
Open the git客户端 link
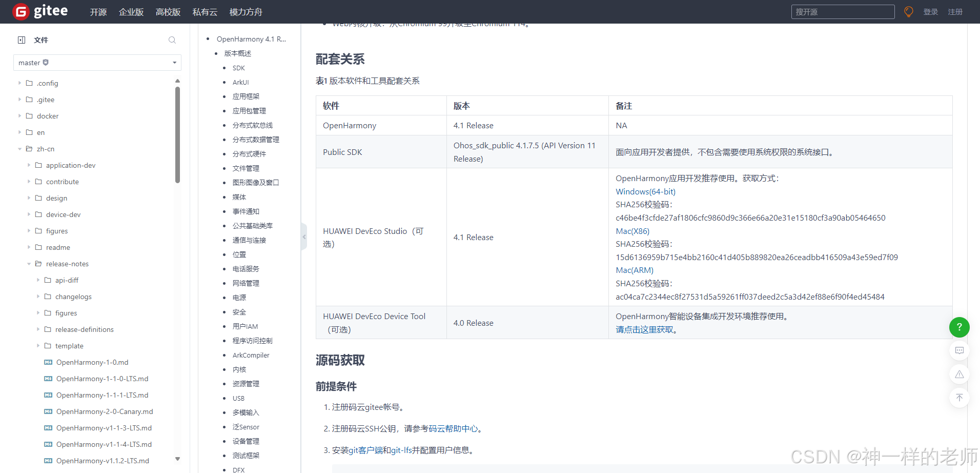point(365,450)
